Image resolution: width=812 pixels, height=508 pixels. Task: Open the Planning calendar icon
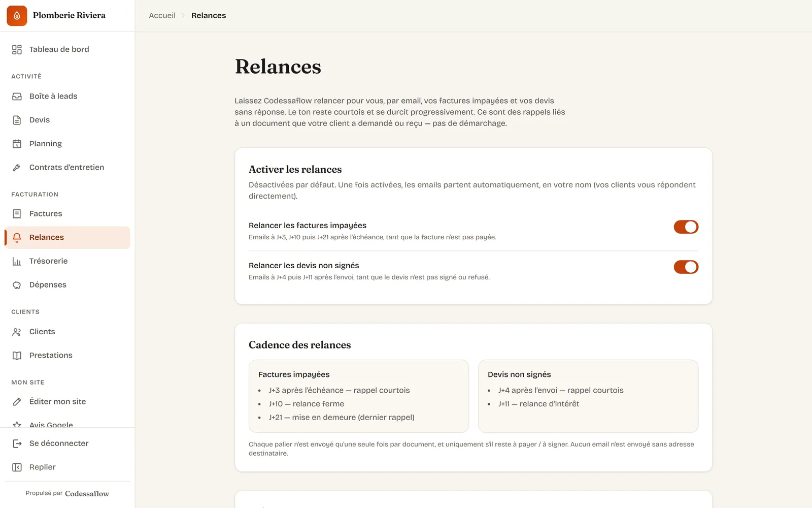point(17,144)
